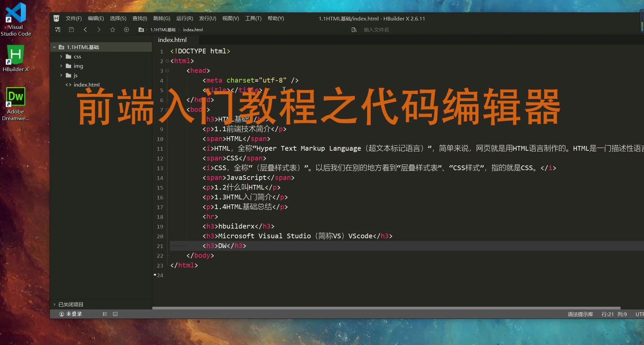The height and width of the screenshot is (345, 644).
Task: Open Visual Studio Code desktop shortcut
Action: point(16,19)
